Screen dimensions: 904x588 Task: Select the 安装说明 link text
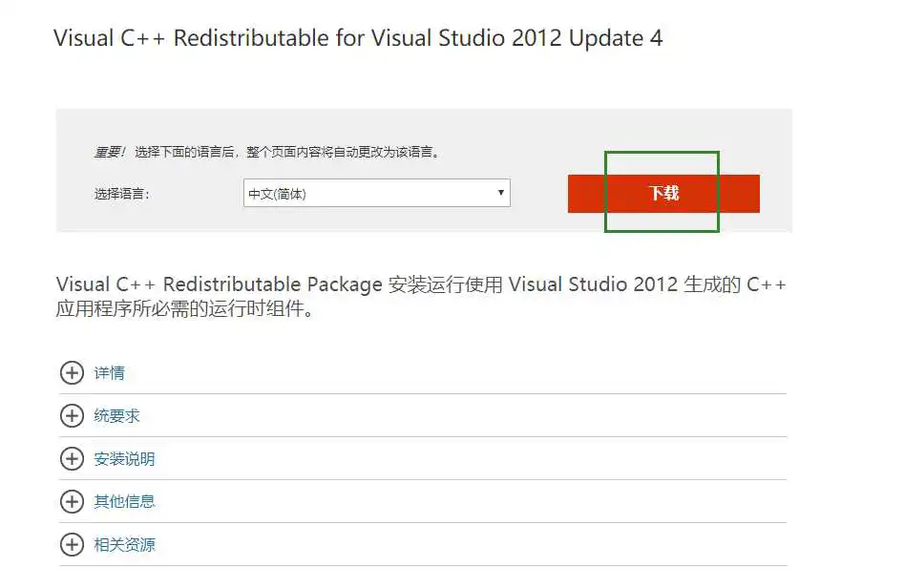click(124, 459)
